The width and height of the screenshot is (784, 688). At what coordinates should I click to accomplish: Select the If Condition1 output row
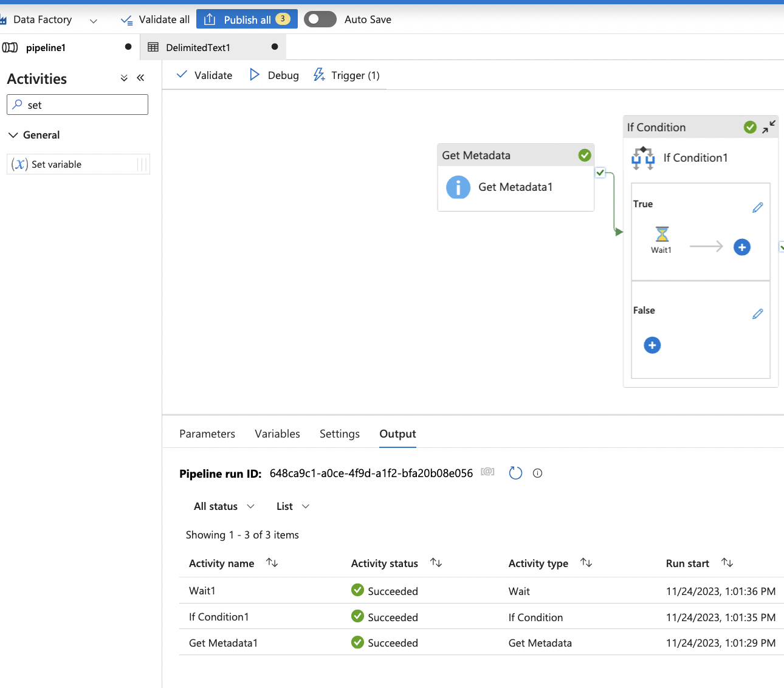[x=481, y=617]
